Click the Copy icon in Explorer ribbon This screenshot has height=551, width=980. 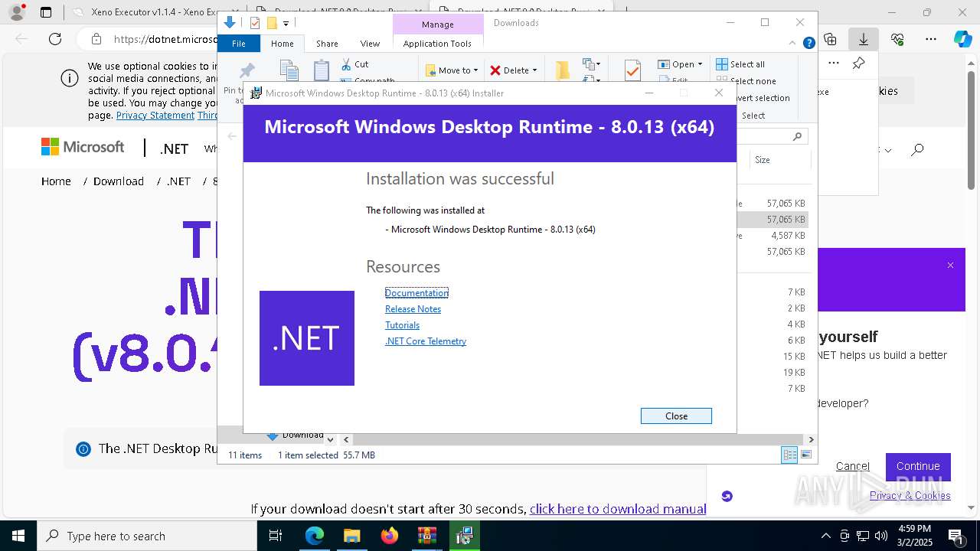[289, 70]
